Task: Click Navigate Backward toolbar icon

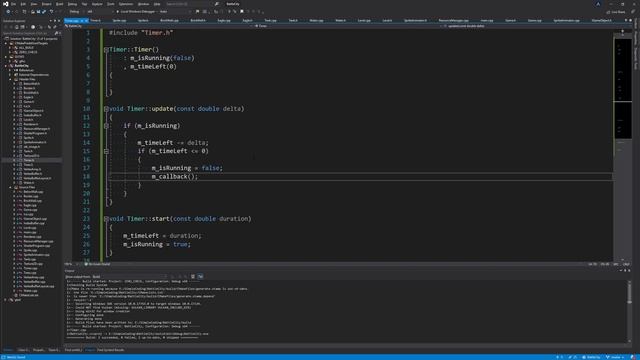Action: click(x=8, y=12)
